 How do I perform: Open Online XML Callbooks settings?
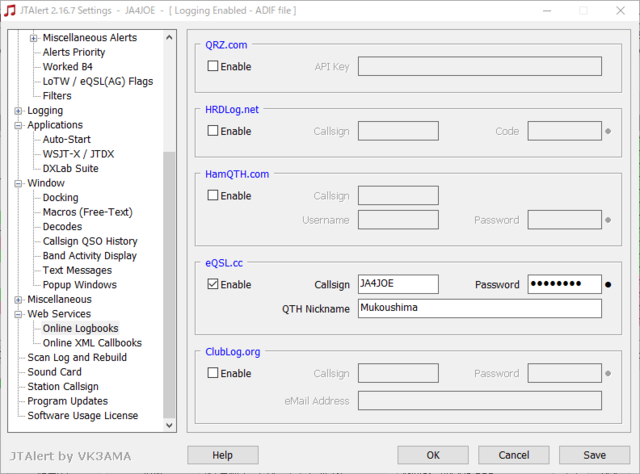[92, 343]
